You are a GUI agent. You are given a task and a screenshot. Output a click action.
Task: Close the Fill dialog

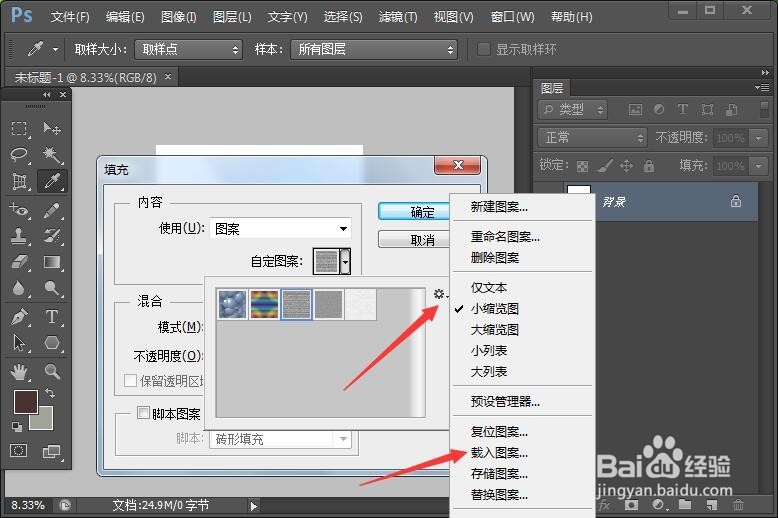(457, 165)
